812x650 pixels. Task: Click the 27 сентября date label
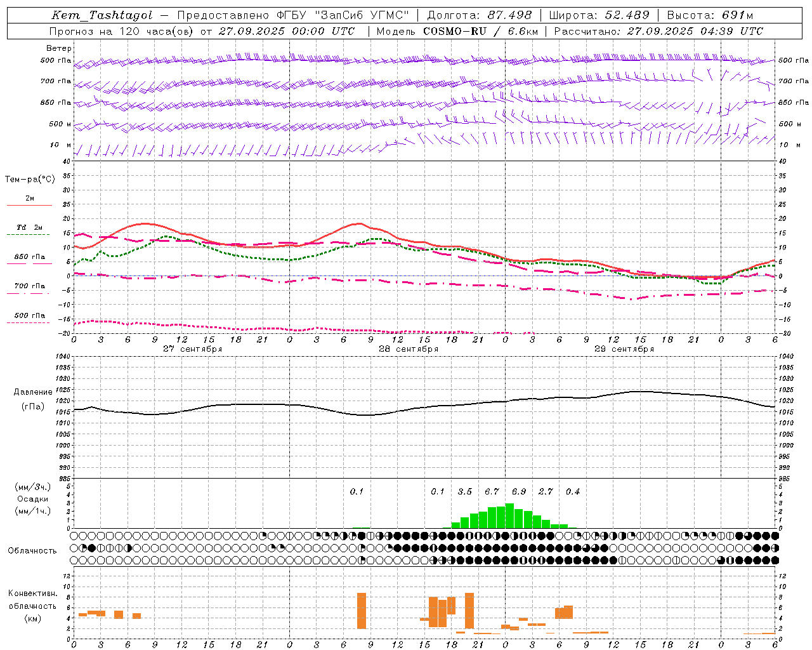coord(192,349)
